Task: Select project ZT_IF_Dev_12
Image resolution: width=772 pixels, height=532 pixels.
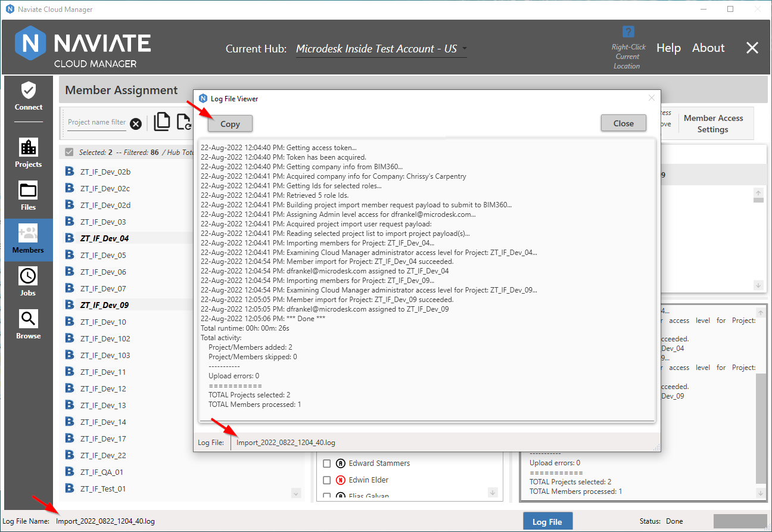Action: pos(103,388)
